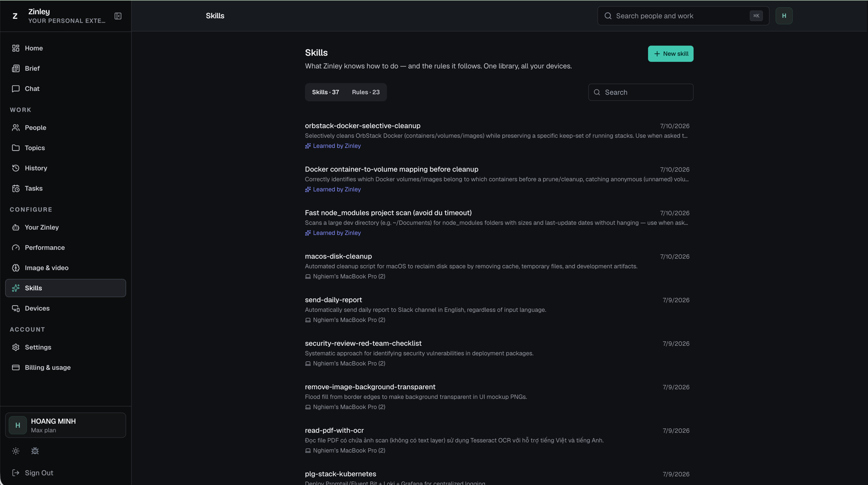Collapse the sidebar with the panel icon

click(x=118, y=16)
